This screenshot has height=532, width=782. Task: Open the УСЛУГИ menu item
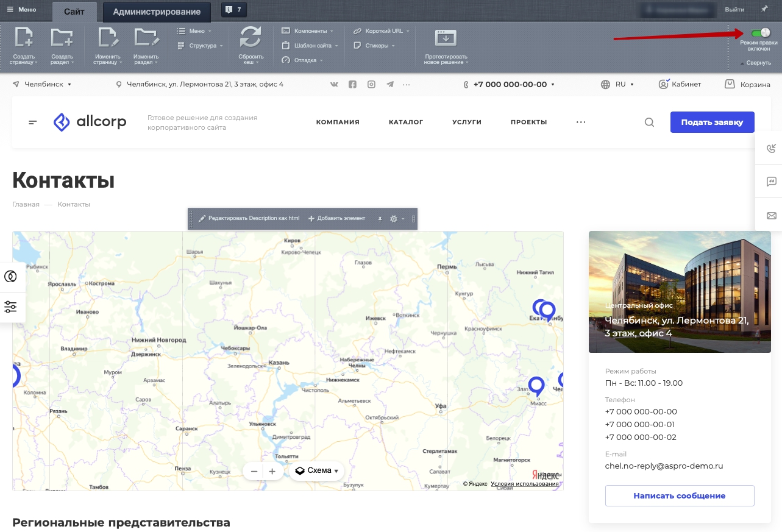[x=467, y=122]
